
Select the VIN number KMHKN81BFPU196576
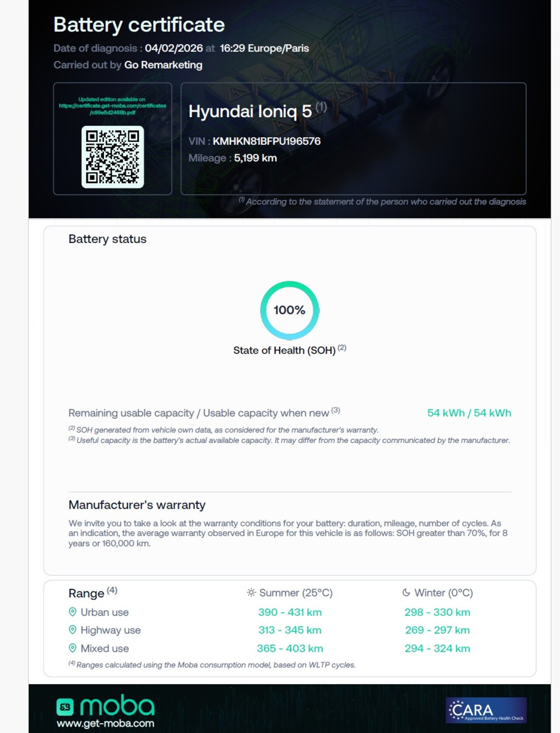coord(266,141)
